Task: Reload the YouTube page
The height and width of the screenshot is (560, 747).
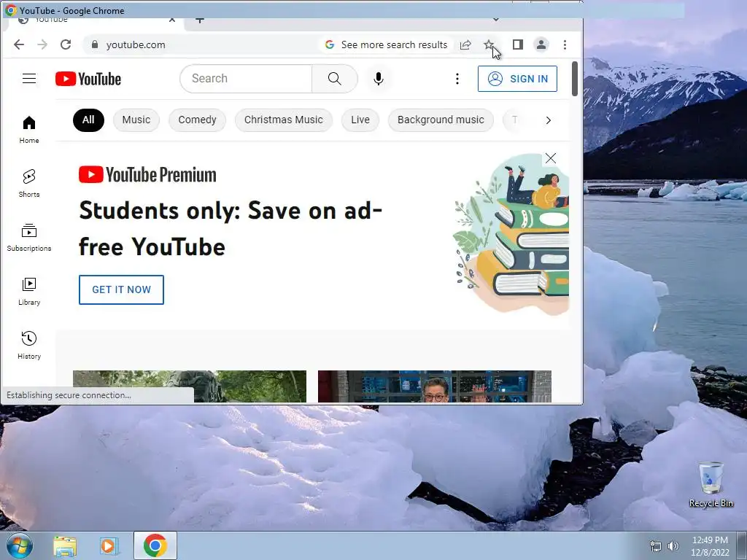Action: click(x=66, y=44)
